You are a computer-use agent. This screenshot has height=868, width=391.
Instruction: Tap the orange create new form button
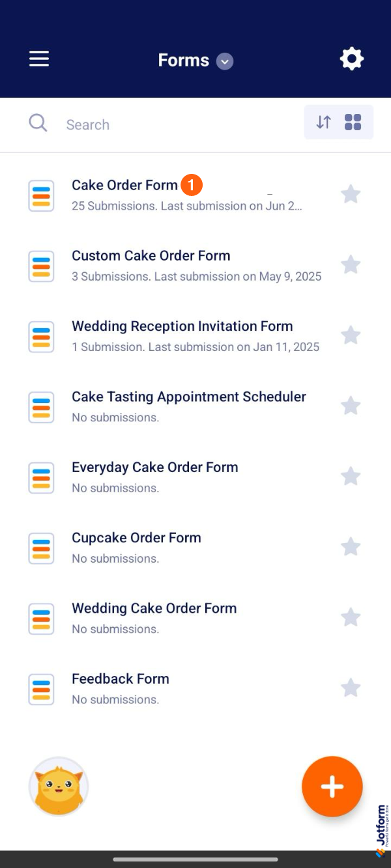332,787
